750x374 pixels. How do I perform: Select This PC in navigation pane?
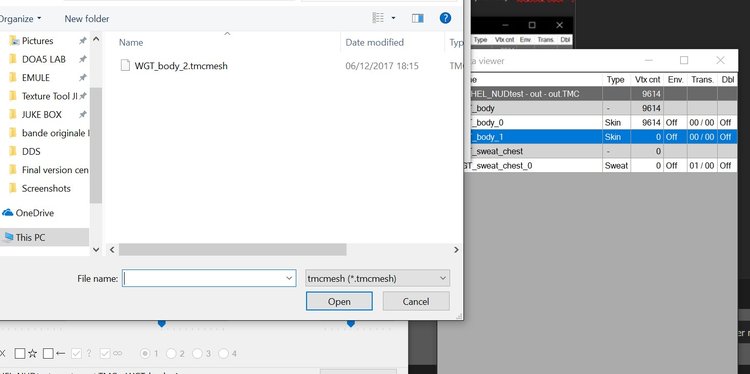tap(30, 237)
